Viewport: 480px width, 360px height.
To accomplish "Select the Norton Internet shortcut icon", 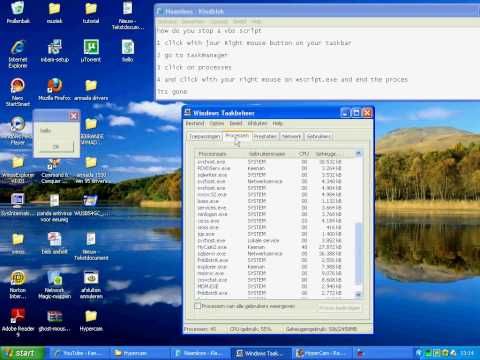I will click(x=18, y=285).
